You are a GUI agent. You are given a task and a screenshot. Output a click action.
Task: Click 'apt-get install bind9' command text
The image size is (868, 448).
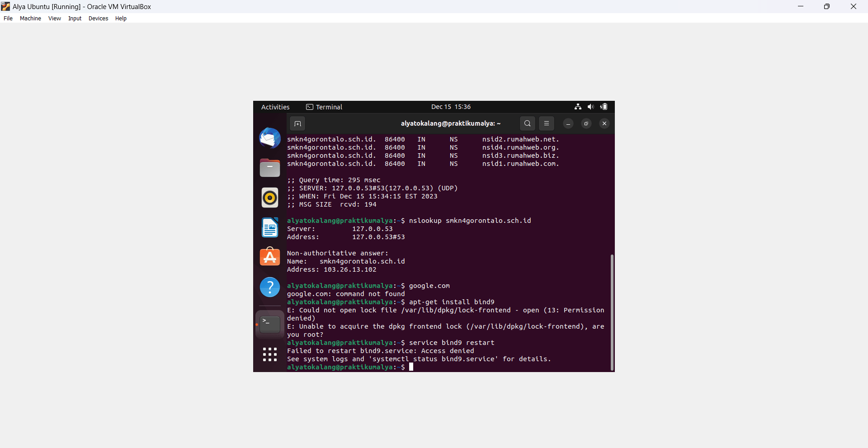[452, 302]
